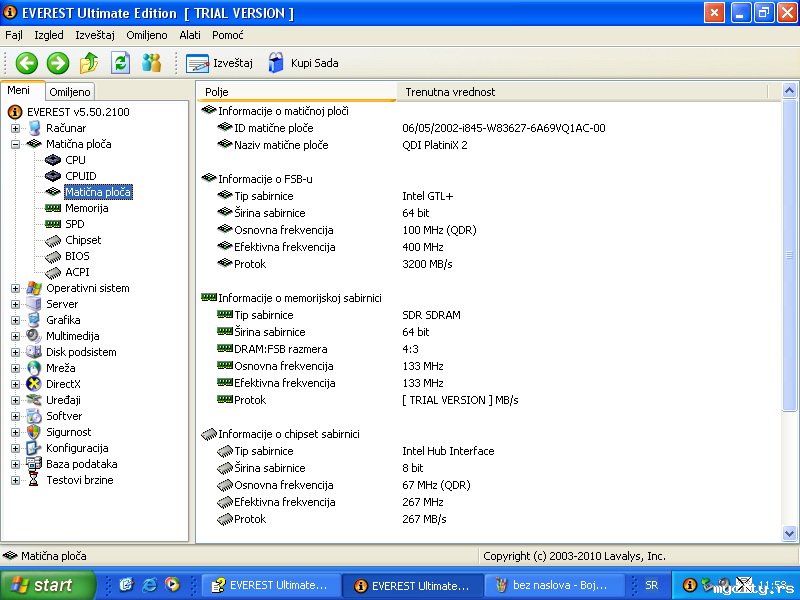Click the Trenutna vrednost column header
The width and height of the screenshot is (800, 600).
(450, 92)
